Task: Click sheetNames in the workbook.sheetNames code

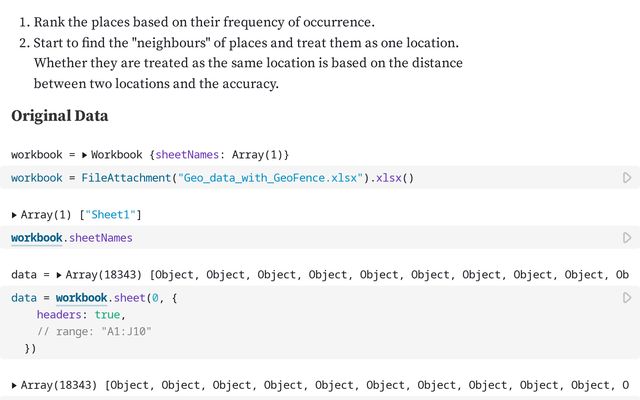Action: [100, 238]
